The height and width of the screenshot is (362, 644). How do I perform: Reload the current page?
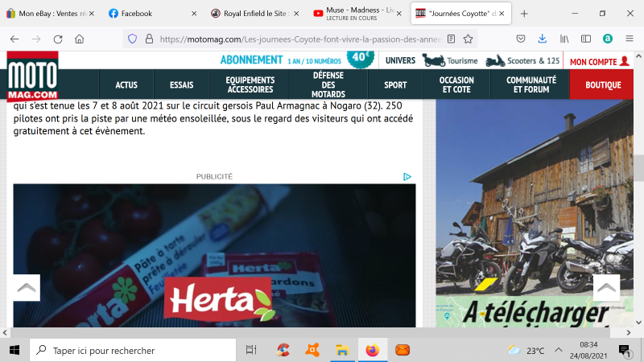[58, 39]
